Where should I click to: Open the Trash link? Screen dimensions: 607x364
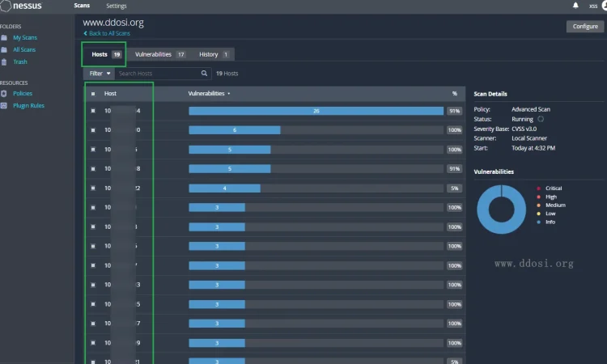(x=20, y=62)
